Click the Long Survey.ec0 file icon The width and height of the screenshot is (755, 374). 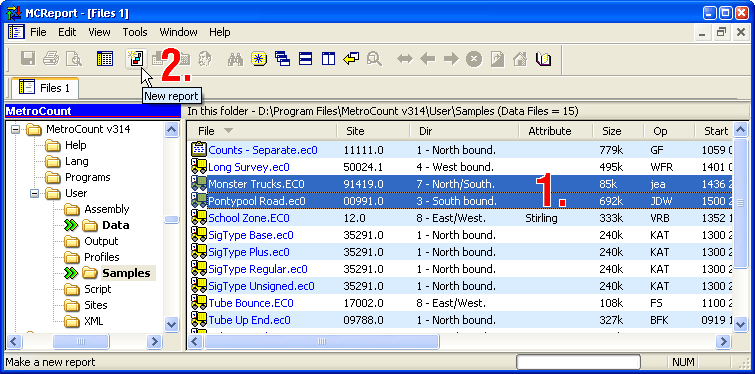tap(198, 167)
